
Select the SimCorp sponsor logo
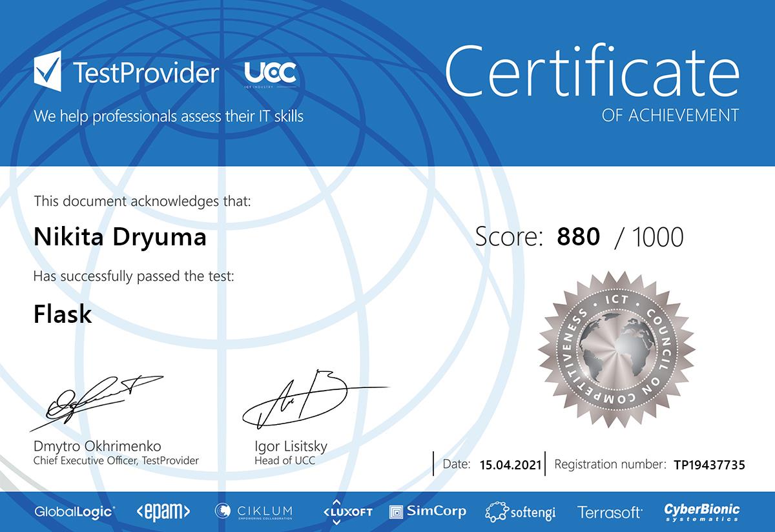click(x=428, y=511)
